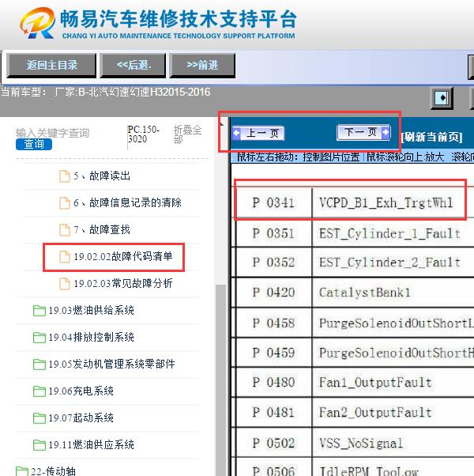Expand the 22-传动轴 folder
Image resolution: width=474 pixels, height=476 pixels.
point(53,471)
